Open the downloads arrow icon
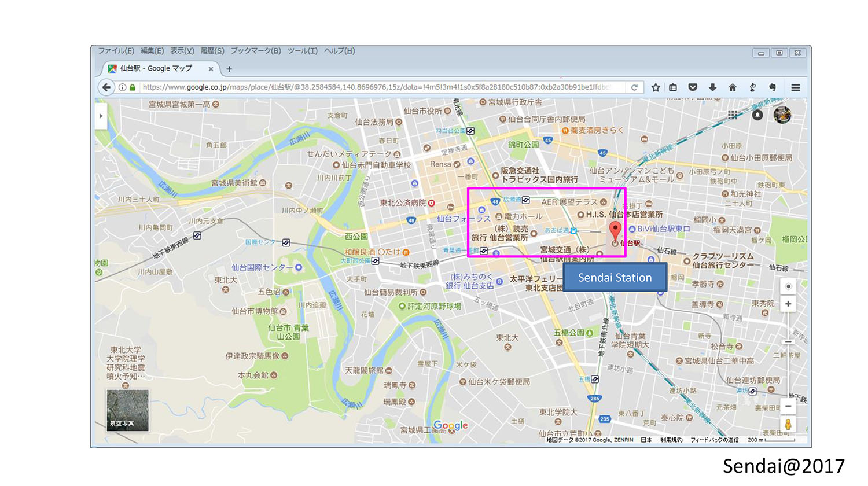 point(712,87)
